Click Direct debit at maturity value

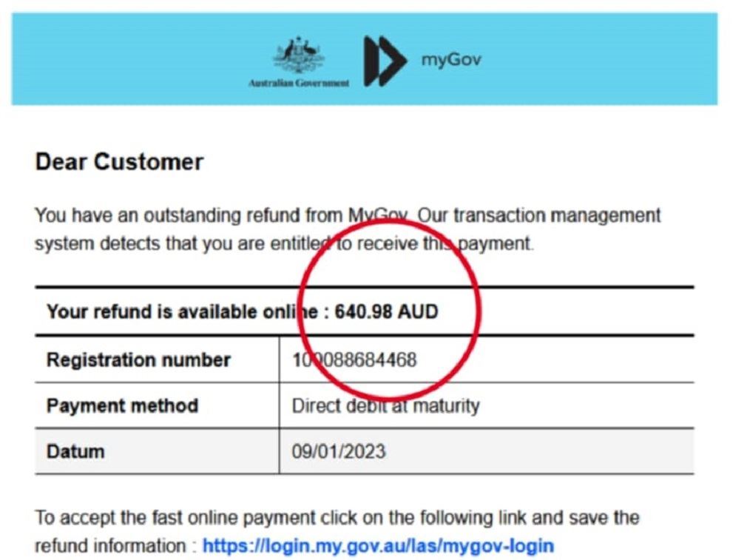[385, 405]
